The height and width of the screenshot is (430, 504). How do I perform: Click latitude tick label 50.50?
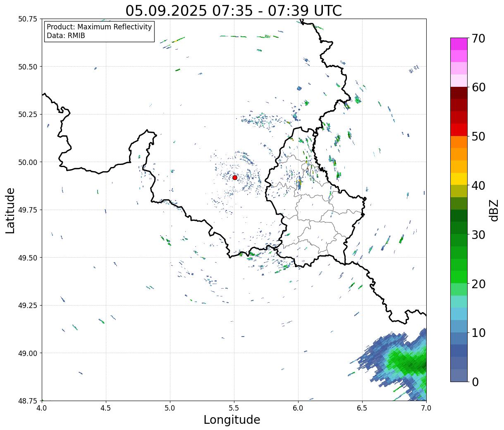[28, 67]
